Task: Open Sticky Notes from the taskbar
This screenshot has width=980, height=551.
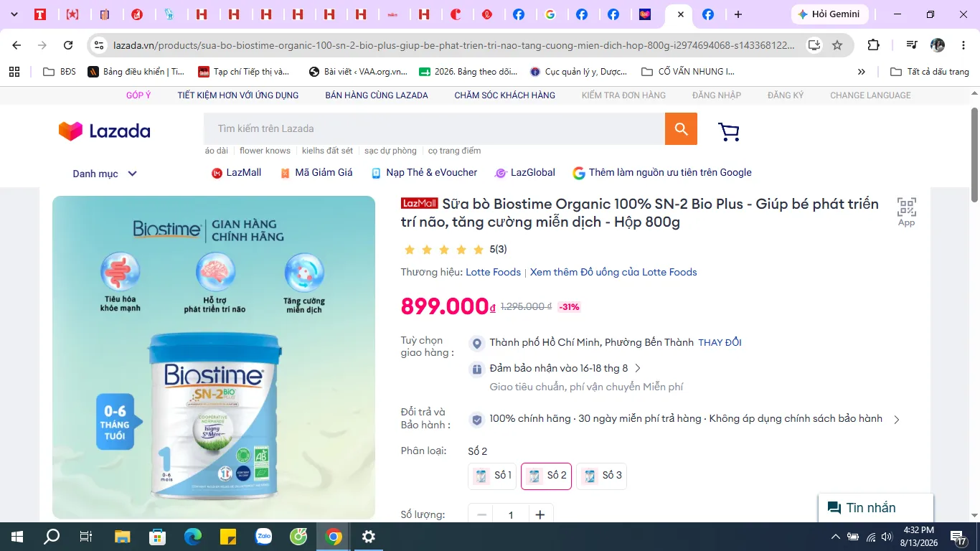Action: click(228, 537)
